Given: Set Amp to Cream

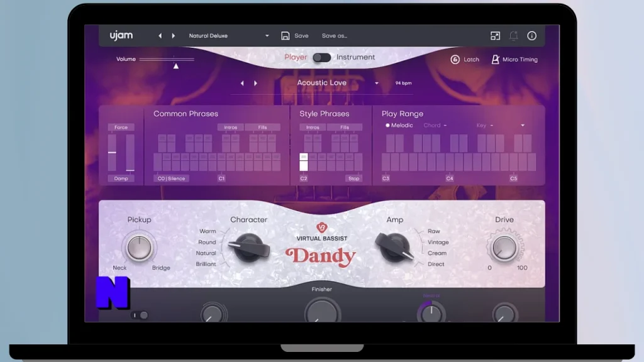Looking at the screenshot, I should click(x=437, y=253).
